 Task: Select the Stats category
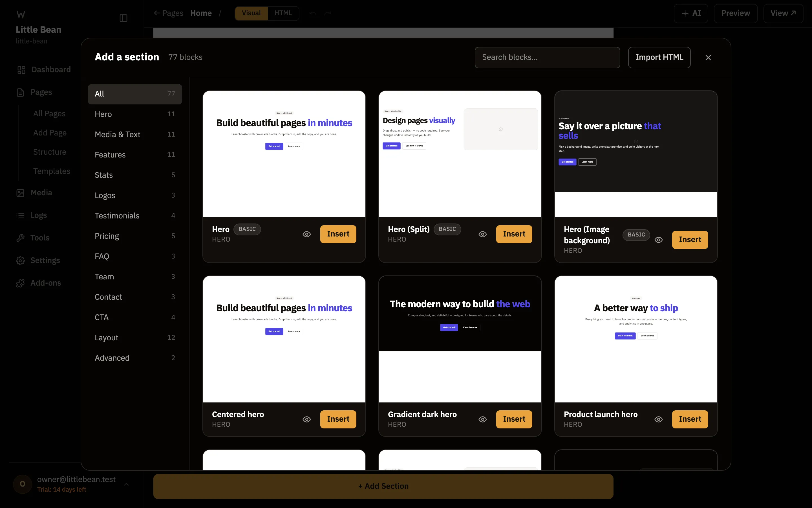pos(135,175)
